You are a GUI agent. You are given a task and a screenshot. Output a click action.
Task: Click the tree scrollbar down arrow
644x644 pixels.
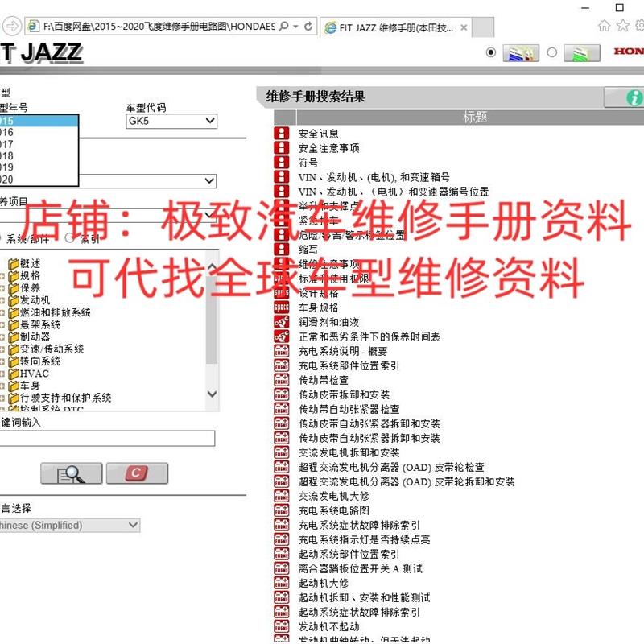pos(212,394)
